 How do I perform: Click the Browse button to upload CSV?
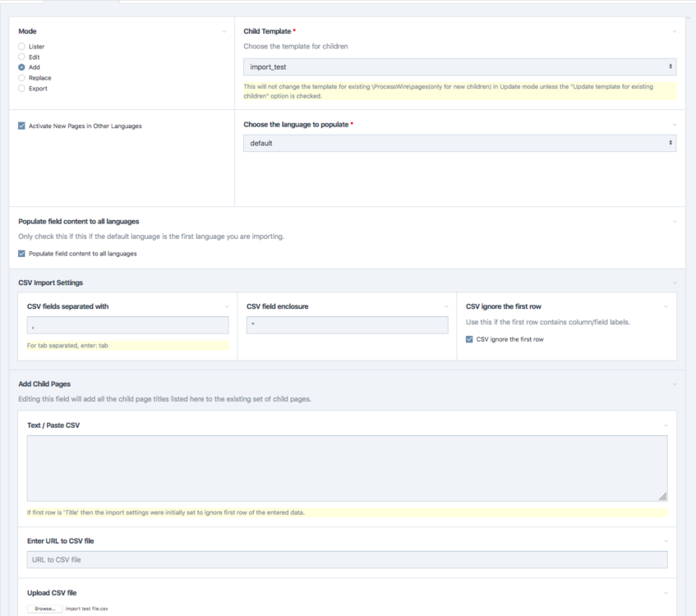point(44,609)
